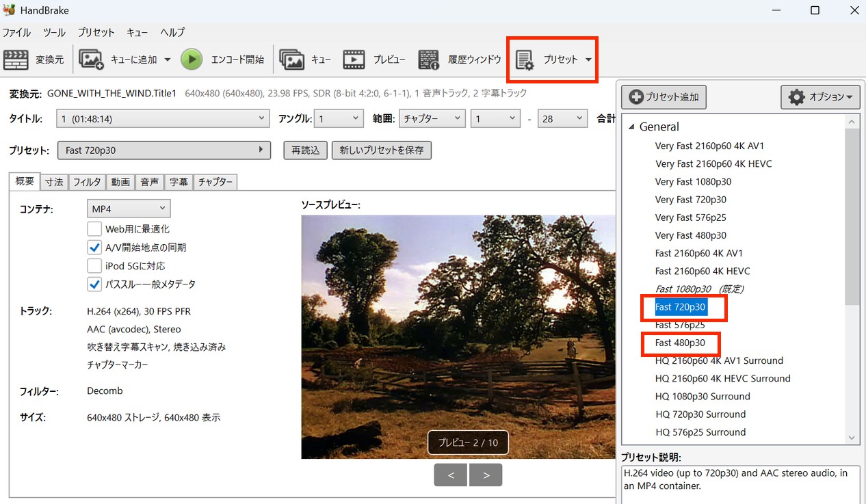
Task: Click the 再読込 button
Action: point(305,150)
